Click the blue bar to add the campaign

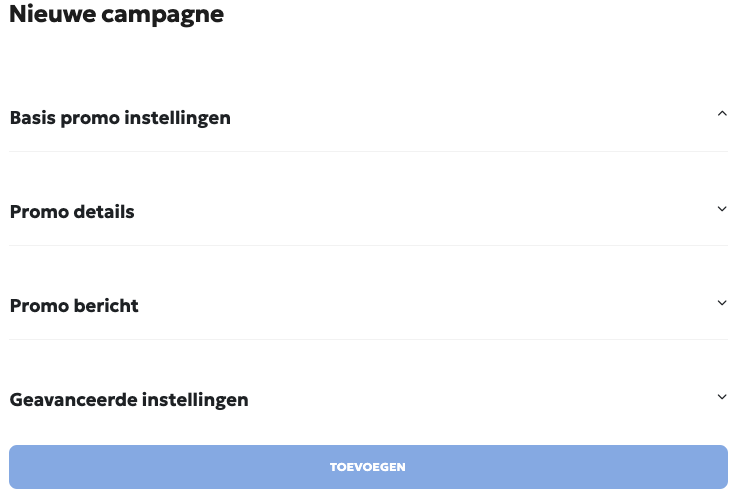(x=368, y=467)
